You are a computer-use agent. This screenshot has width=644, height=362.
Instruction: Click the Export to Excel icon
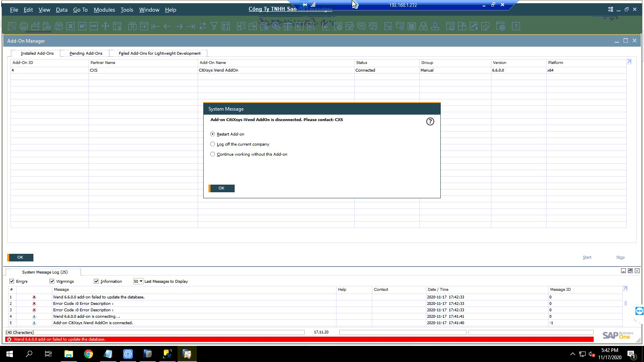click(x=70, y=27)
